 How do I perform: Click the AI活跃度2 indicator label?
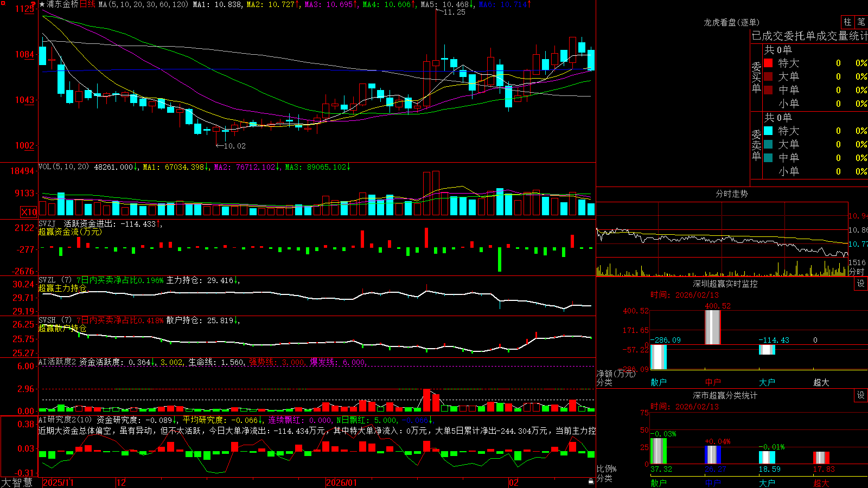tap(58, 362)
